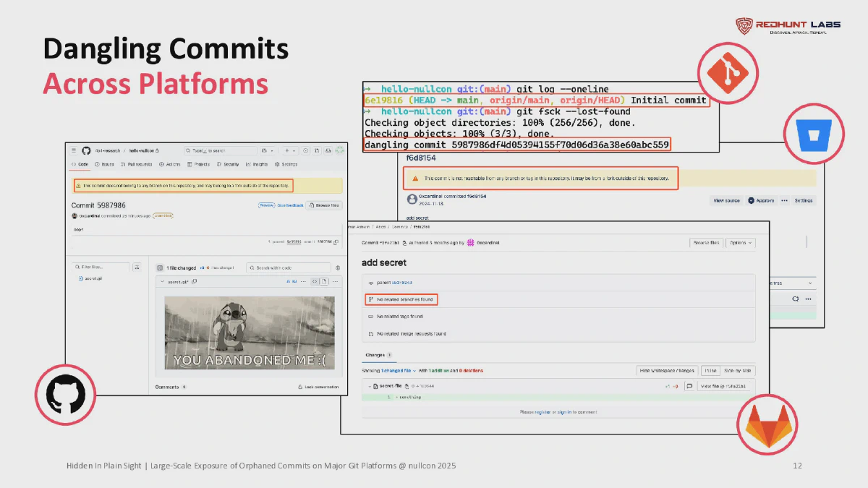868x488 pixels.
Task: Collapse the secret.gif diff chevron
Action: (162, 281)
